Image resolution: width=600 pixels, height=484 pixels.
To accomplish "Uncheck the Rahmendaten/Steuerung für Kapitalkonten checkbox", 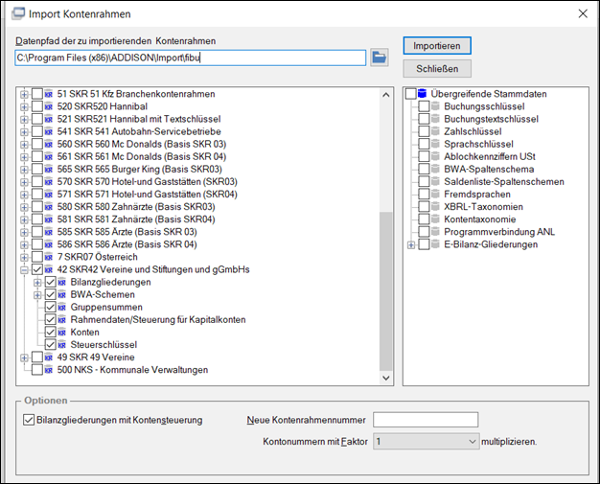I will (51, 320).
